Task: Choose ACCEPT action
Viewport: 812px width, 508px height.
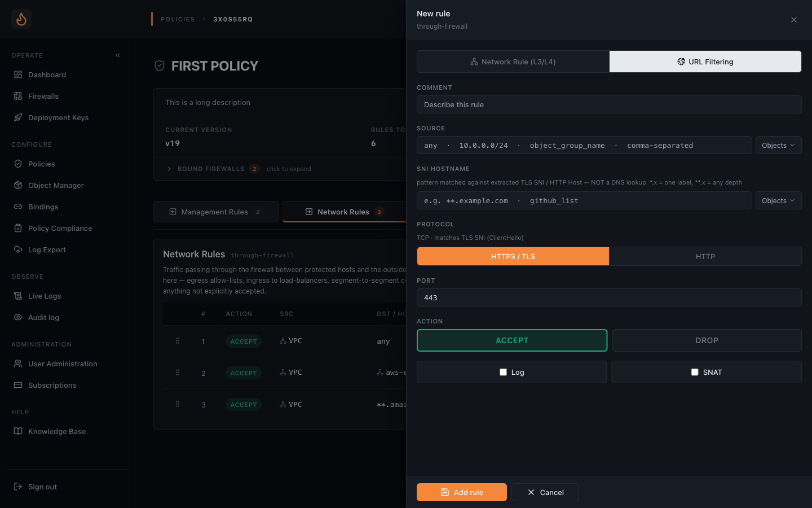Action: point(512,340)
